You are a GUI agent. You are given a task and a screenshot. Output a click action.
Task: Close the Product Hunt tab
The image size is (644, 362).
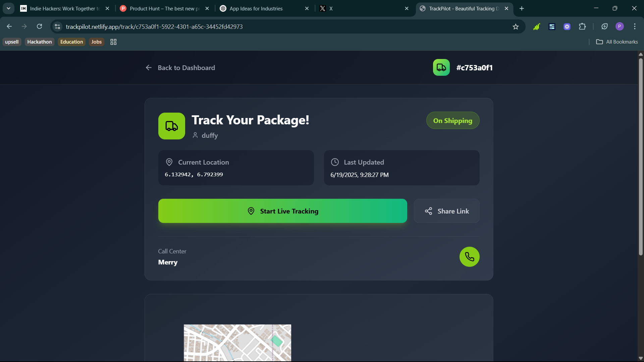[x=207, y=8]
